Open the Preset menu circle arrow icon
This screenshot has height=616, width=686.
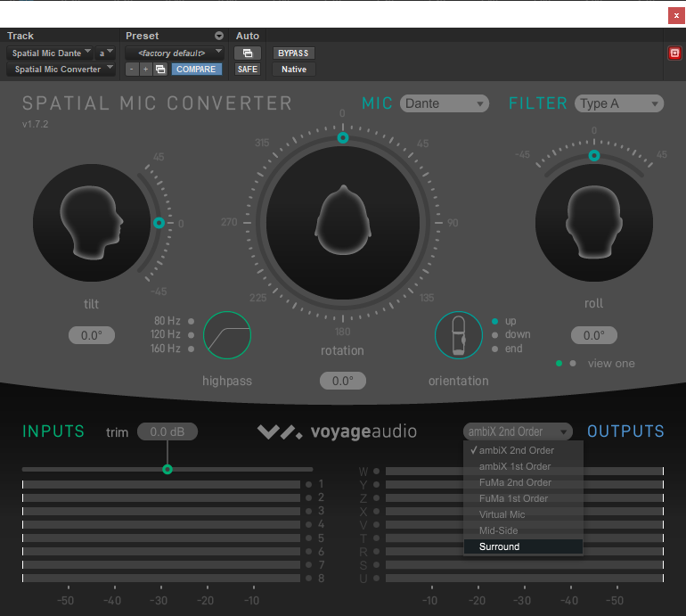pos(219,36)
